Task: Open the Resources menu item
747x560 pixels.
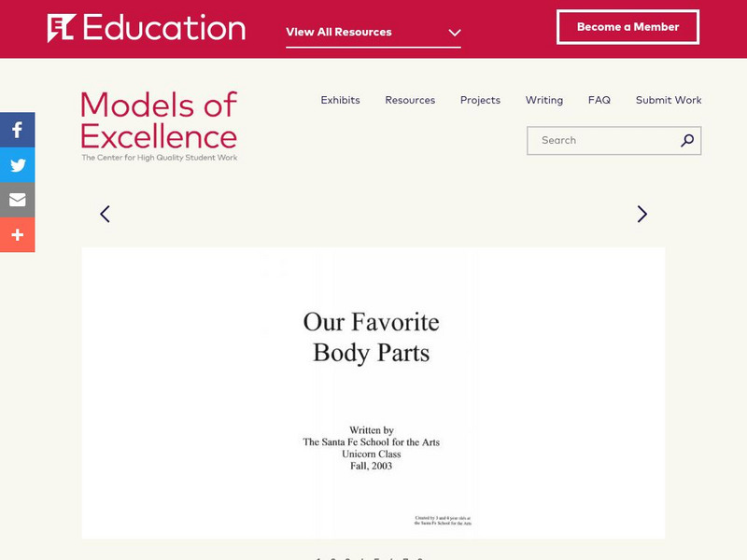Action: (410, 100)
